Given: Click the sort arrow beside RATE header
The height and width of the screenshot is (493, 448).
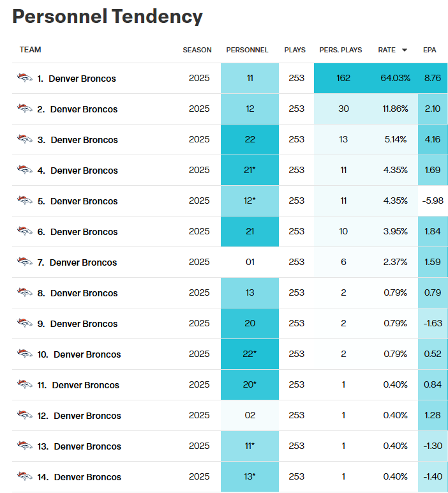Looking at the screenshot, I should pos(404,50).
